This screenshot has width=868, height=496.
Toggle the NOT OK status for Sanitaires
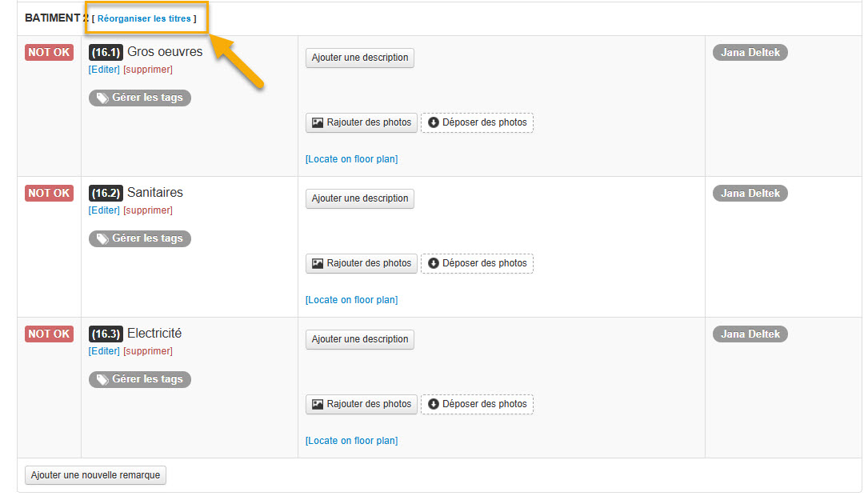[x=50, y=194]
